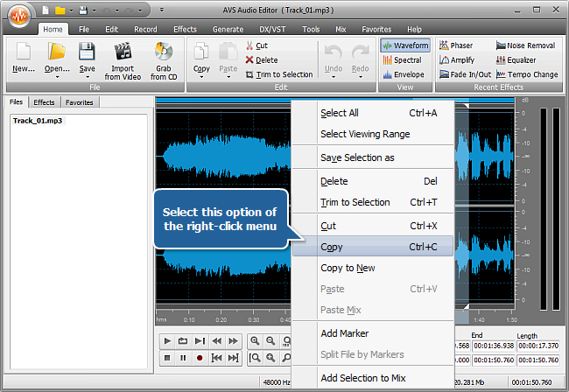The image size is (569, 392).
Task: Switch to the Effects panel tab
Action: coord(44,102)
